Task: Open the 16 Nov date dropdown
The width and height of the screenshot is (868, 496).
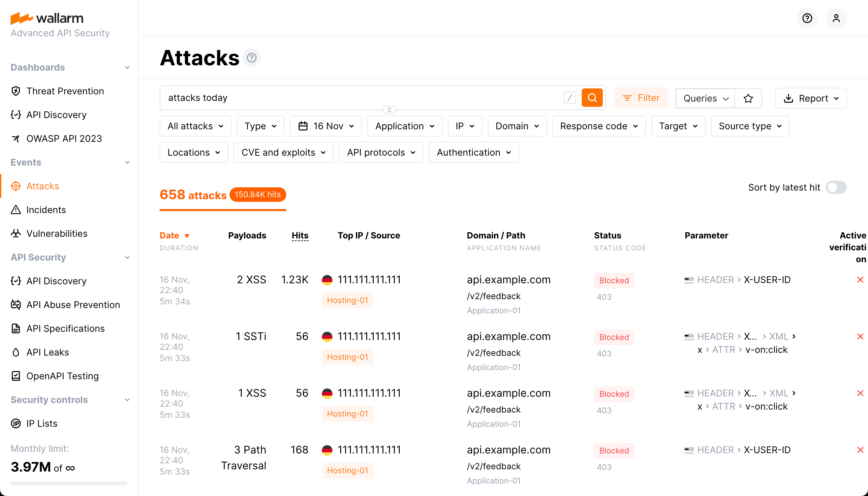Action: pos(326,126)
